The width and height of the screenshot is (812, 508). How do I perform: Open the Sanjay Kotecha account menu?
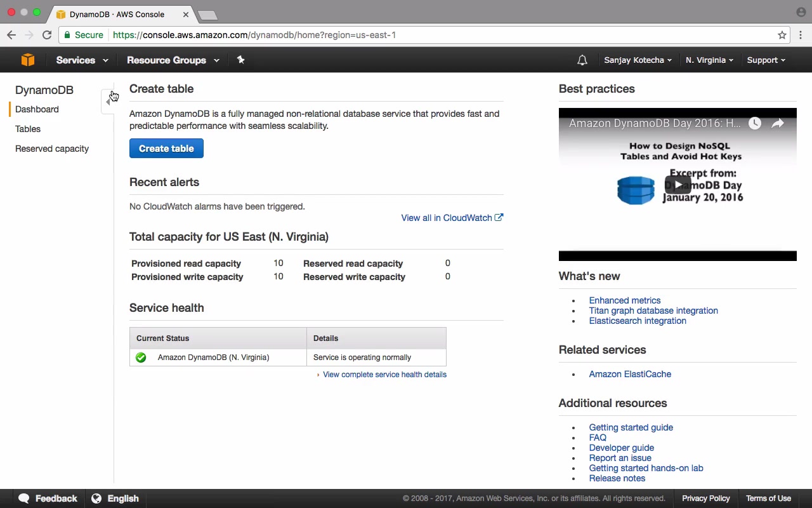pos(638,60)
